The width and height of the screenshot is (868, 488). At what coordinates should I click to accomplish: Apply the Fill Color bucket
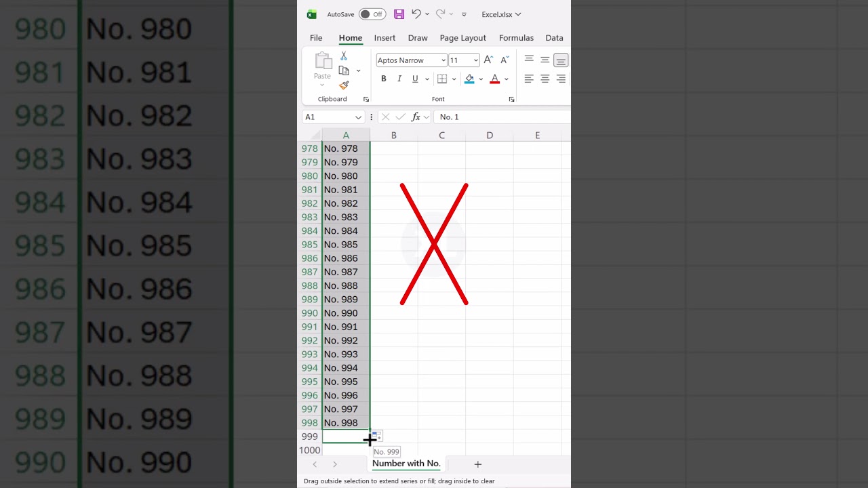pos(469,79)
